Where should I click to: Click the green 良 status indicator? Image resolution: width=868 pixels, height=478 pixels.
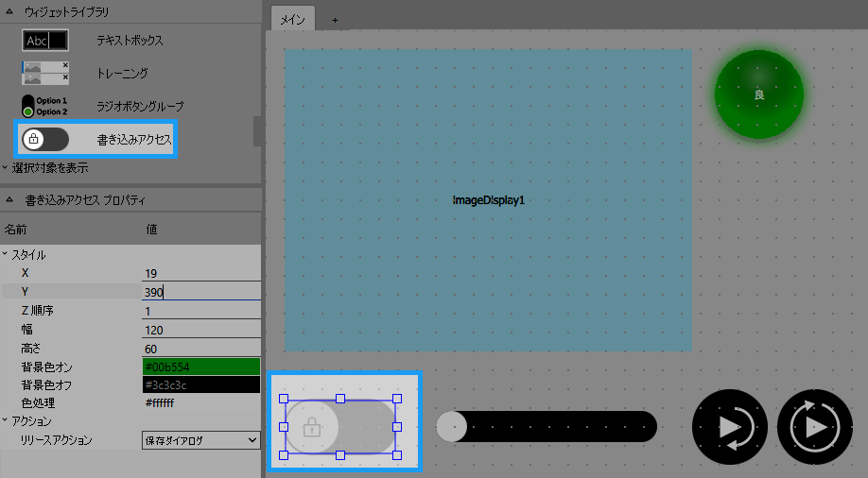tap(758, 94)
